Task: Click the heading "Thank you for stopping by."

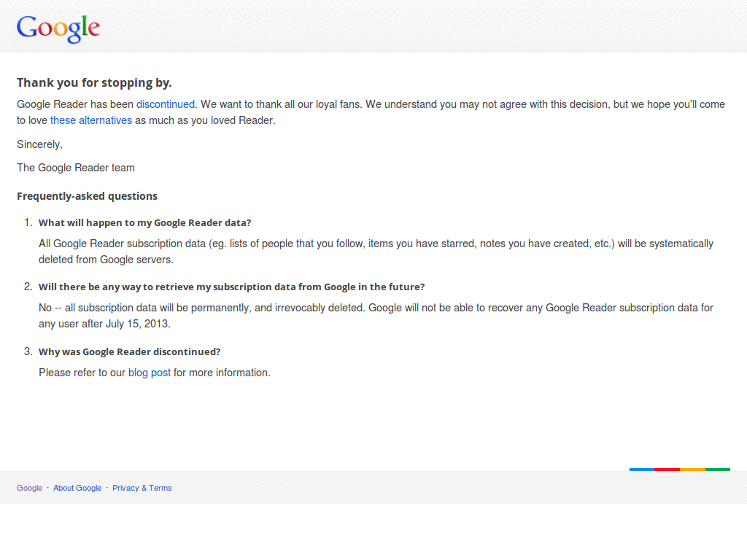Action: (x=94, y=83)
